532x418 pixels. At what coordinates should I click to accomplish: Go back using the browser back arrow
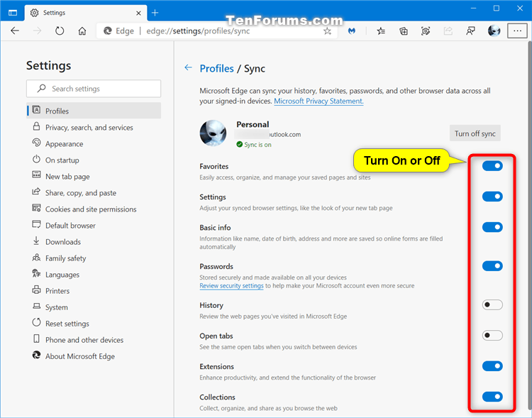coord(15,31)
